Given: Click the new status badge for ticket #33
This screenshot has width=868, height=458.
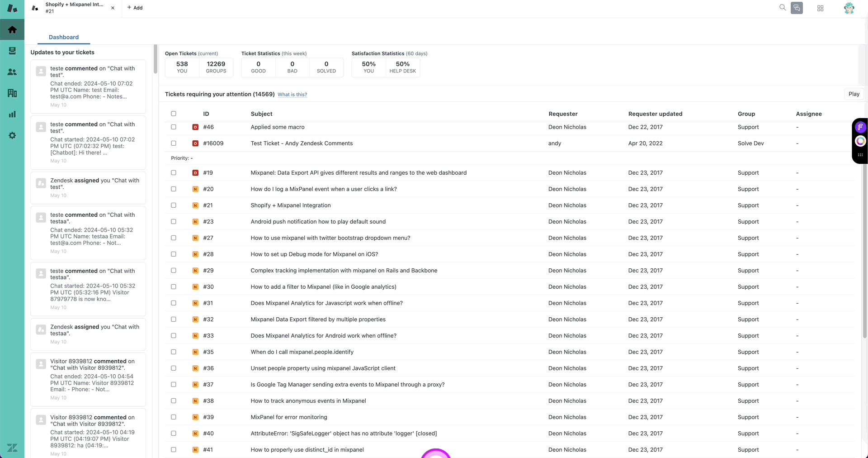Looking at the screenshot, I should (195, 336).
